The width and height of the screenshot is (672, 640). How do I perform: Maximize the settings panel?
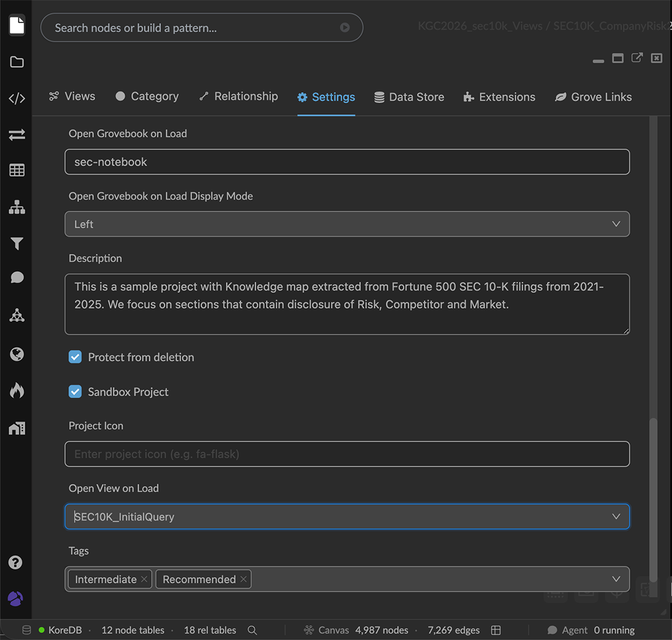(618, 58)
